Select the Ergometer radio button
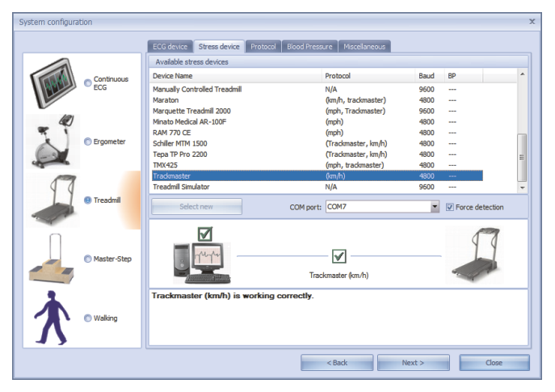The height and width of the screenshot is (392, 555). point(88,141)
